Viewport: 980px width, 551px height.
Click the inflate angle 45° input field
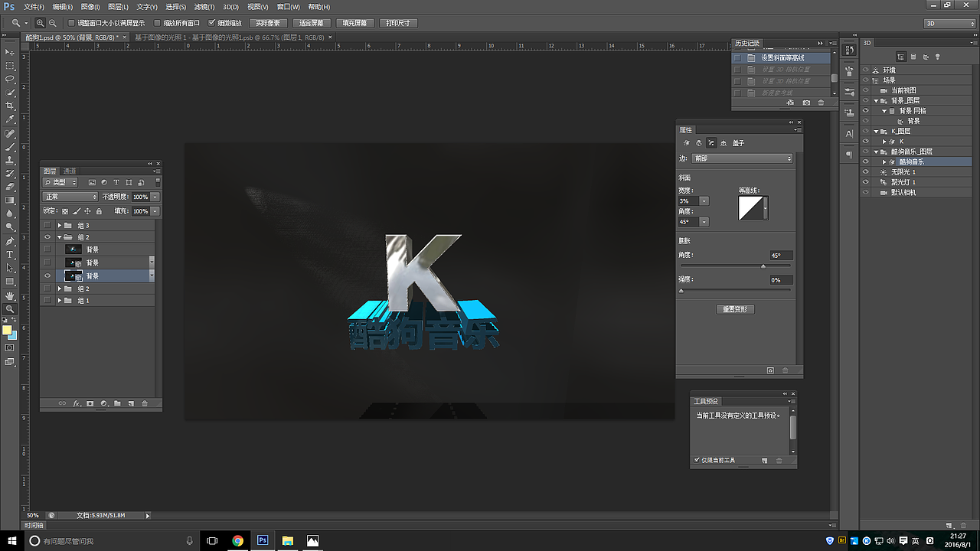pos(782,255)
